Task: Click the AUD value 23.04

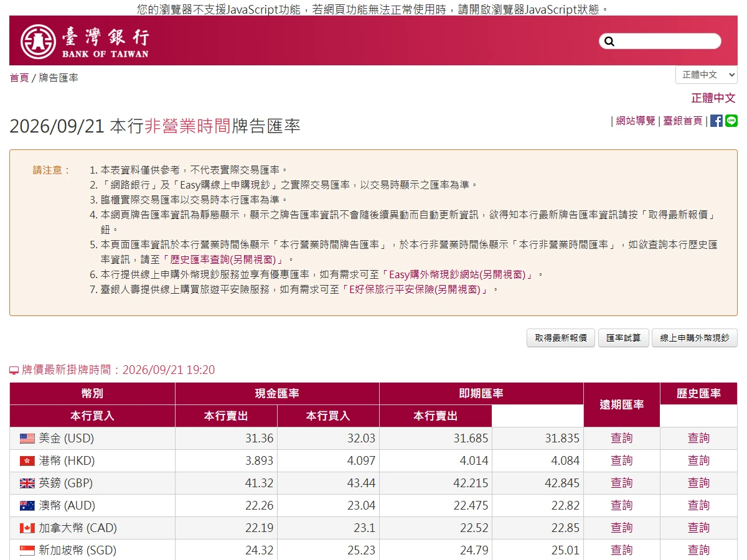Action: pos(361,505)
